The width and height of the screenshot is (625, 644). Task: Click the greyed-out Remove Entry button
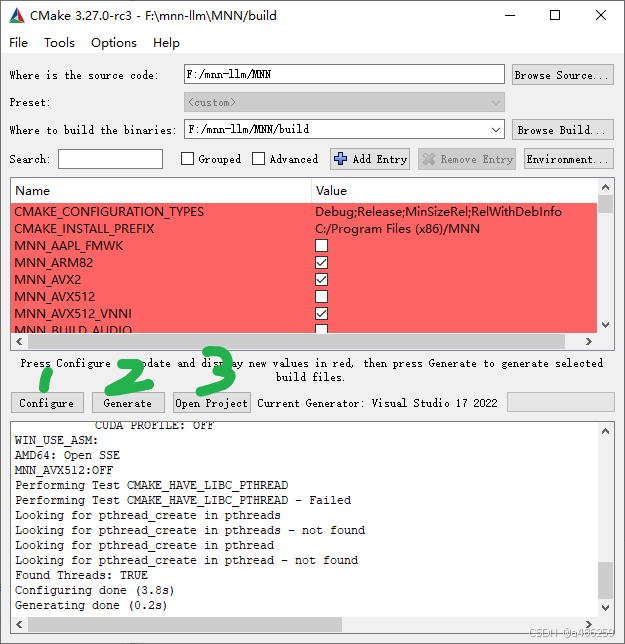coord(467,159)
